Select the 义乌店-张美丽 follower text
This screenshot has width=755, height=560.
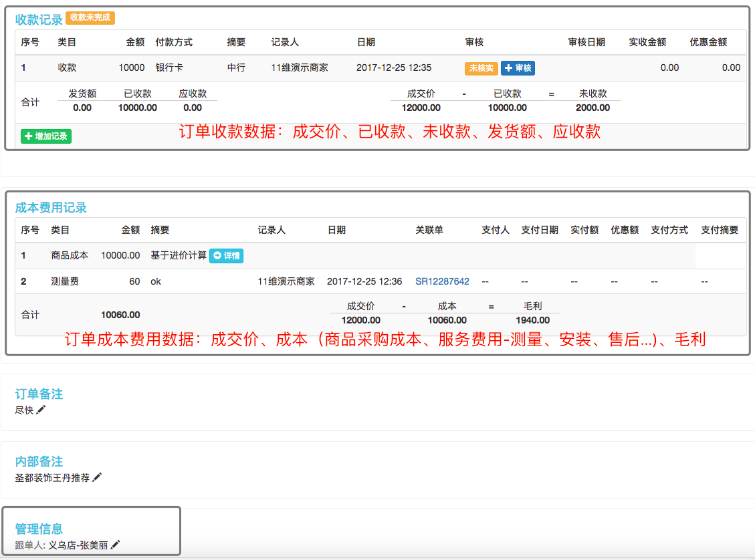point(78,545)
